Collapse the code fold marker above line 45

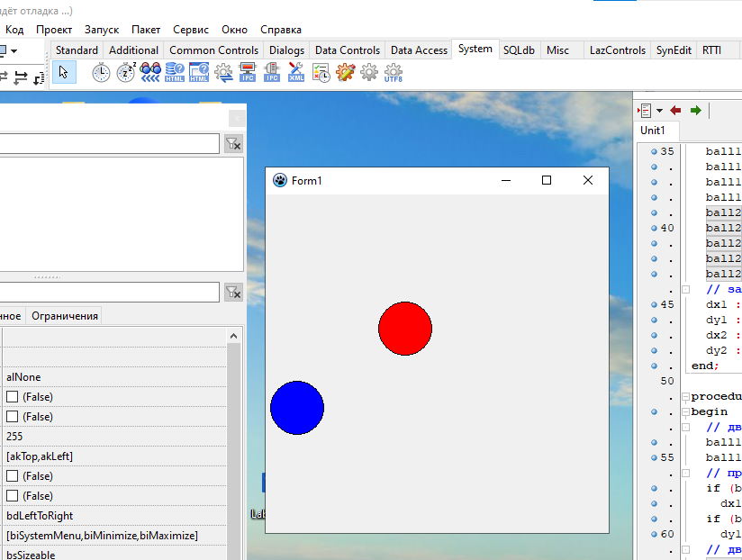click(x=685, y=289)
